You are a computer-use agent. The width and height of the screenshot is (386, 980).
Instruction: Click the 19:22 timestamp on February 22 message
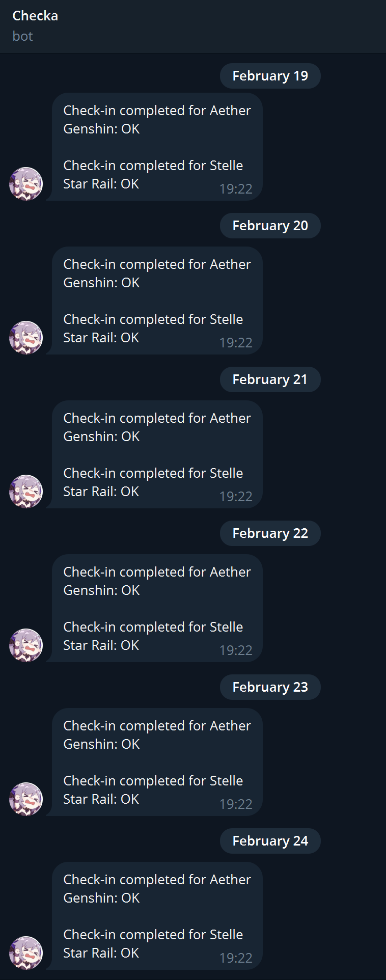click(236, 650)
